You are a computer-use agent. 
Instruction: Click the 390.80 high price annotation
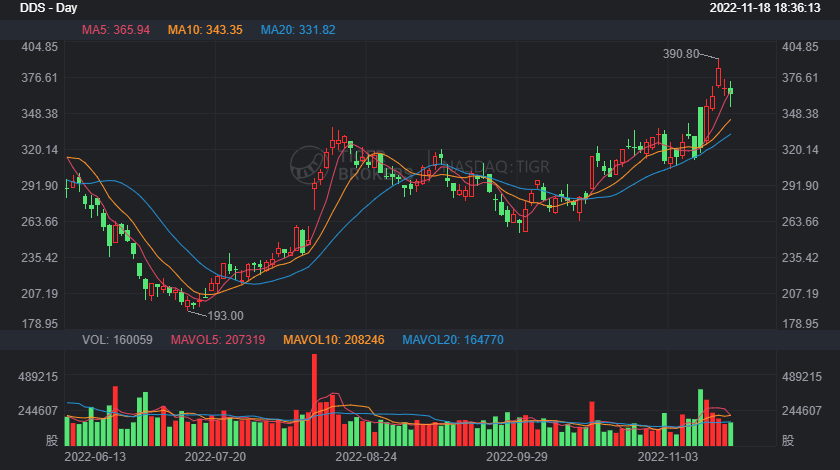pos(681,54)
